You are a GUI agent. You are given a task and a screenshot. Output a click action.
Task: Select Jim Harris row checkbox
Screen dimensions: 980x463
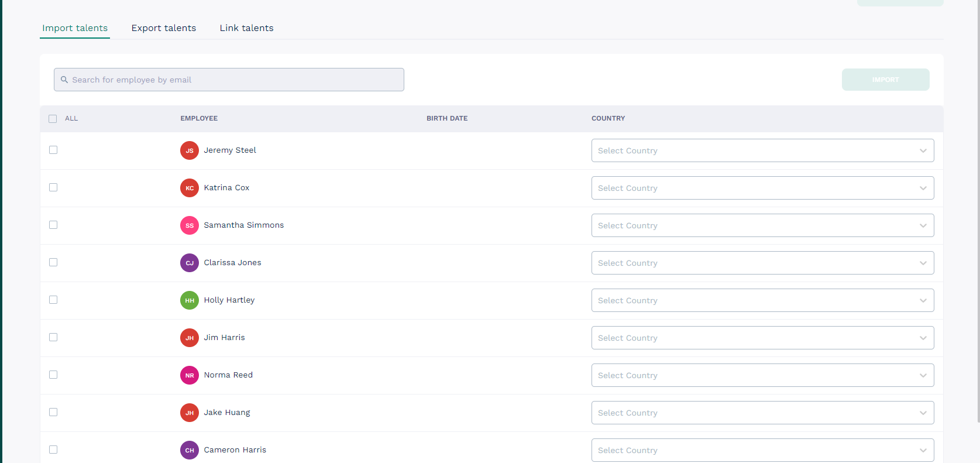click(53, 337)
